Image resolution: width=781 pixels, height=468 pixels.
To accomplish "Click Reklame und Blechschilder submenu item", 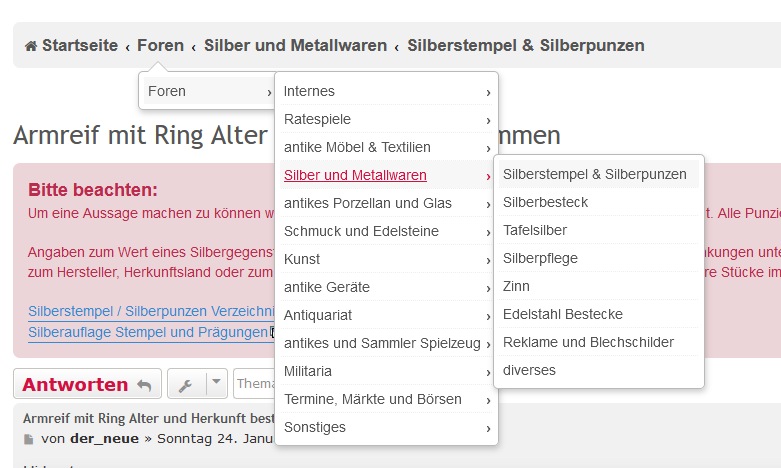I will pos(588,342).
